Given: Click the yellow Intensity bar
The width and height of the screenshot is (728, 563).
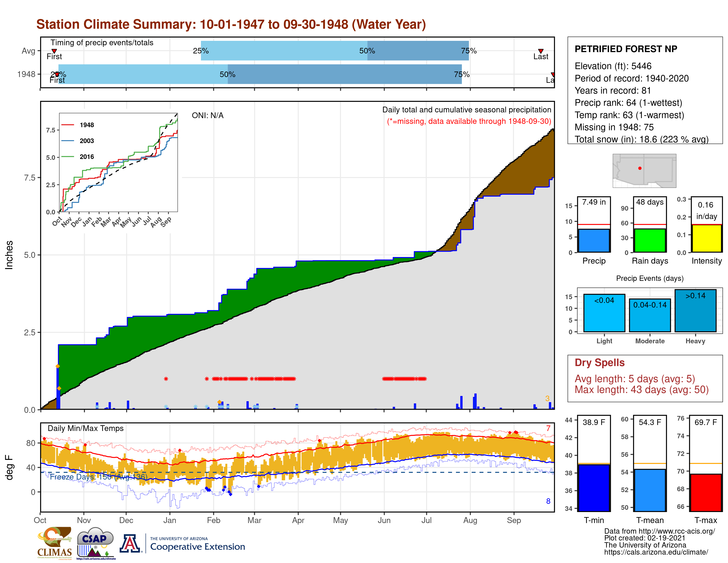Looking at the screenshot, I should pos(706,238).
